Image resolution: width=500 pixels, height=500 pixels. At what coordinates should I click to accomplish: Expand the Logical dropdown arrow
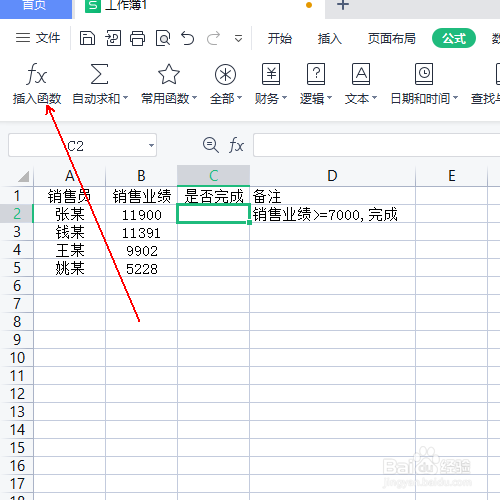(329, 98)
